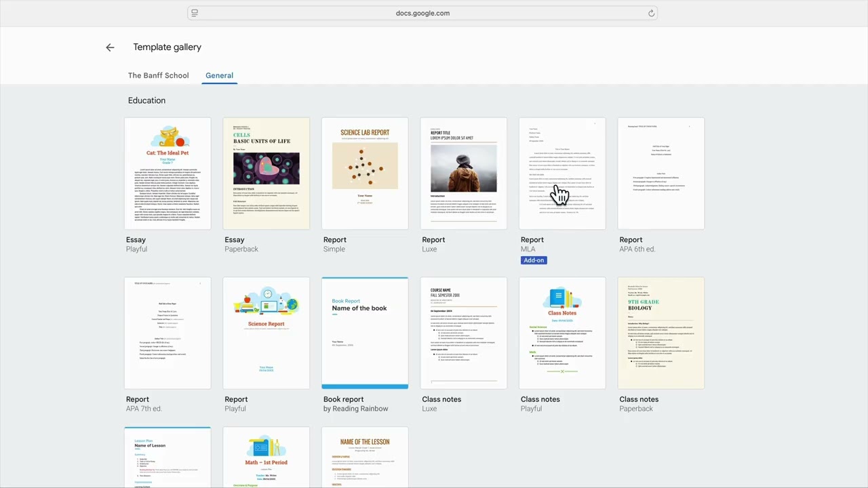Open the Essay Paperback cells template
The image size is (868, 488).
267,174
